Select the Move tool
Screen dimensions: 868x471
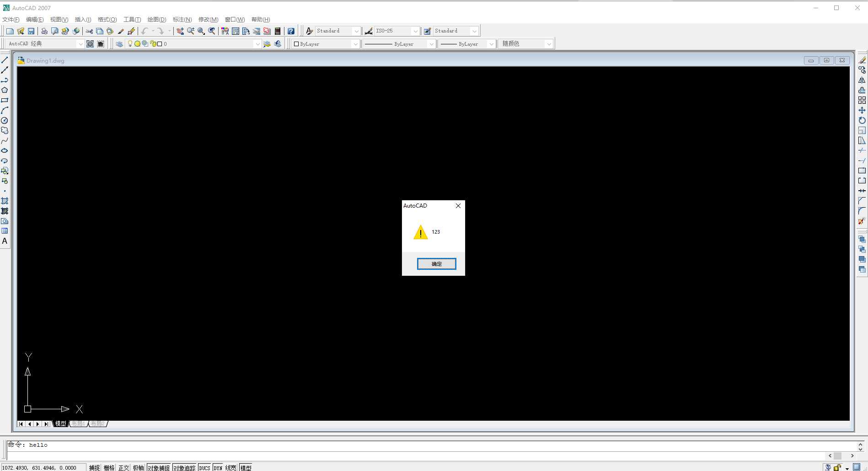tap(862, 110)
